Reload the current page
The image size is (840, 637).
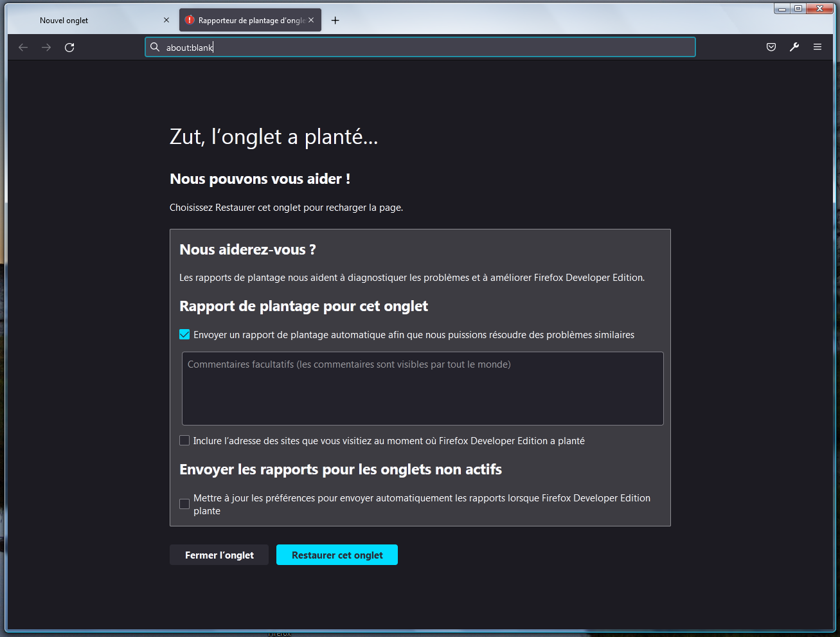(69, 47)
